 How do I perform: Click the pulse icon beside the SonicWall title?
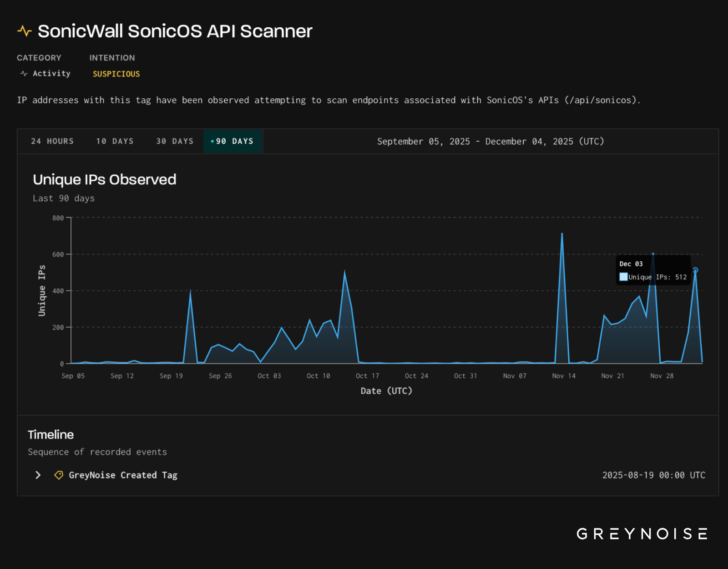tap(25, 31)
